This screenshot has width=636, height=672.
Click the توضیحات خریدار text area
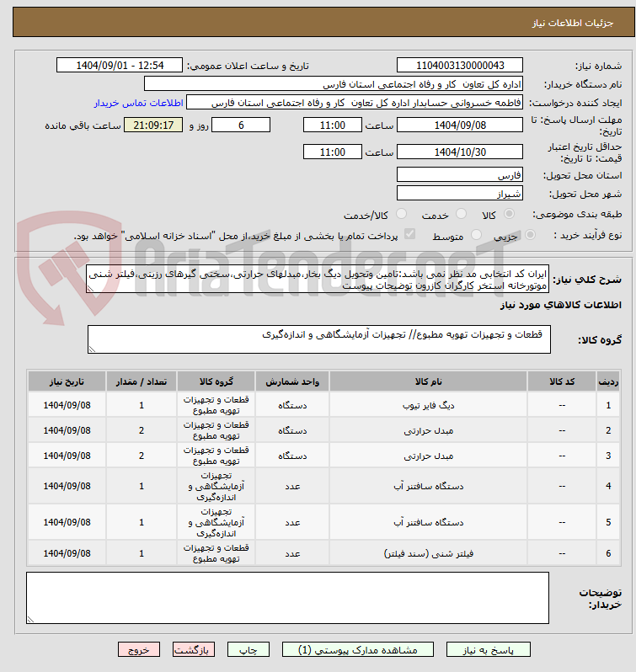point(287,598)
